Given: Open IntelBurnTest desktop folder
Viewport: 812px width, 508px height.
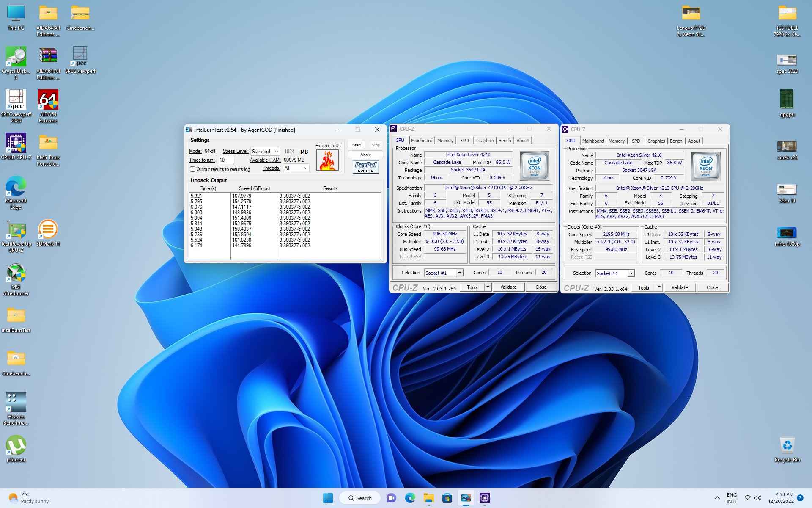Looking at the screenshot, I should (16, 320).
